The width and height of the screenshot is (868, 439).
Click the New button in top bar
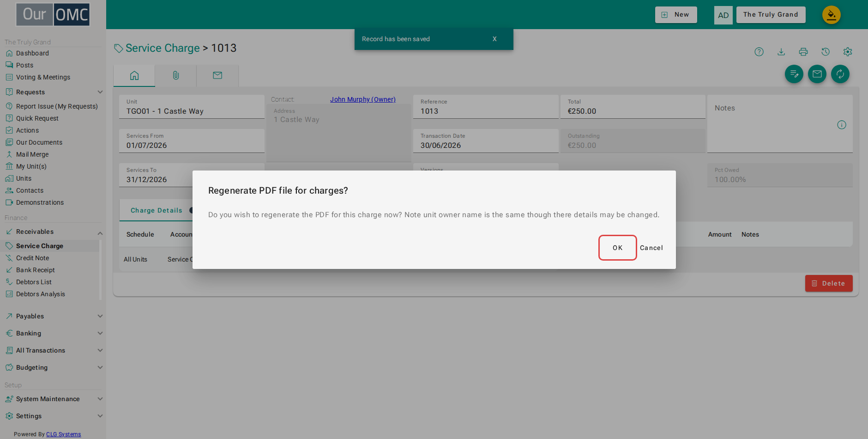click(676, 15)
